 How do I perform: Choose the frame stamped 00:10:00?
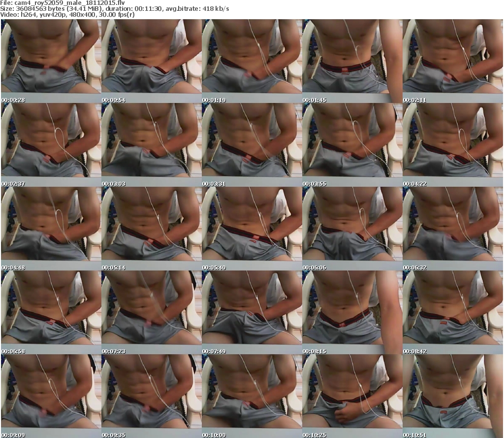point(252,396)
